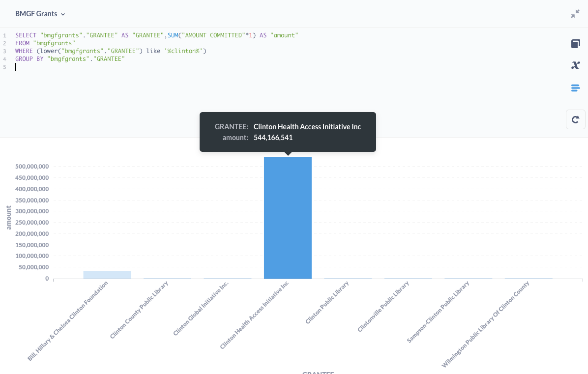Open the variables panel (x icon)
Viewport: 588px width, 374px height.
[575, 65]
